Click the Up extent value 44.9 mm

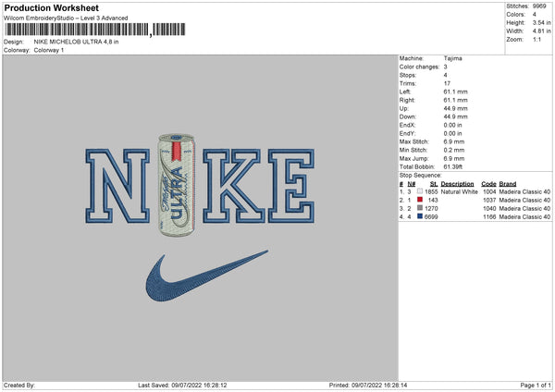[x=455, y=108]
